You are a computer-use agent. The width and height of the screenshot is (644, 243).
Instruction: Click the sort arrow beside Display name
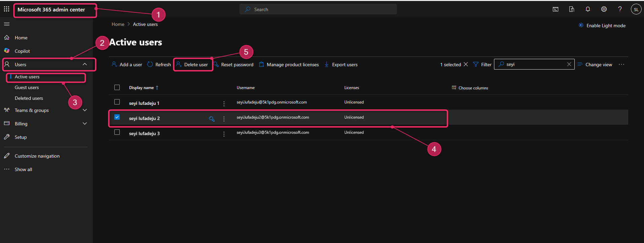tap(157, 88)
